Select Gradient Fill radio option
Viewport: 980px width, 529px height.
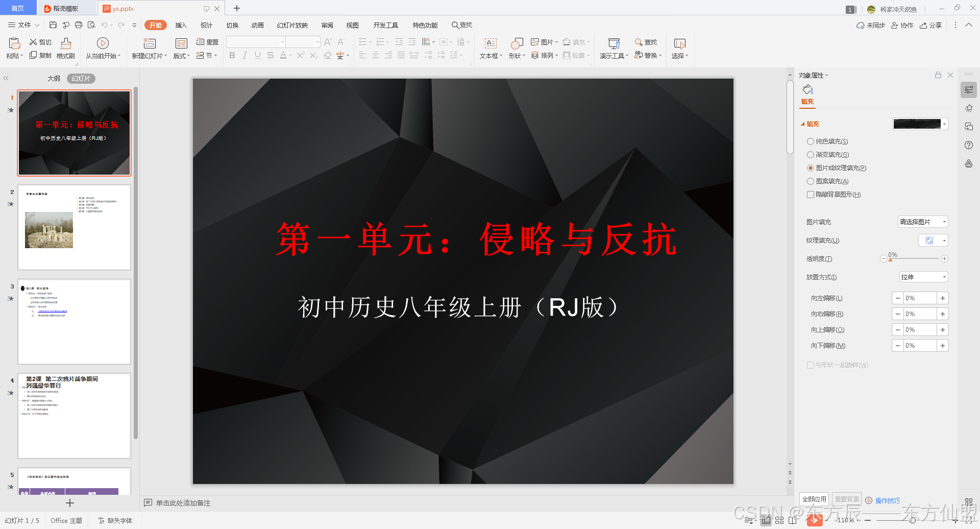click(x=811, y=155)
